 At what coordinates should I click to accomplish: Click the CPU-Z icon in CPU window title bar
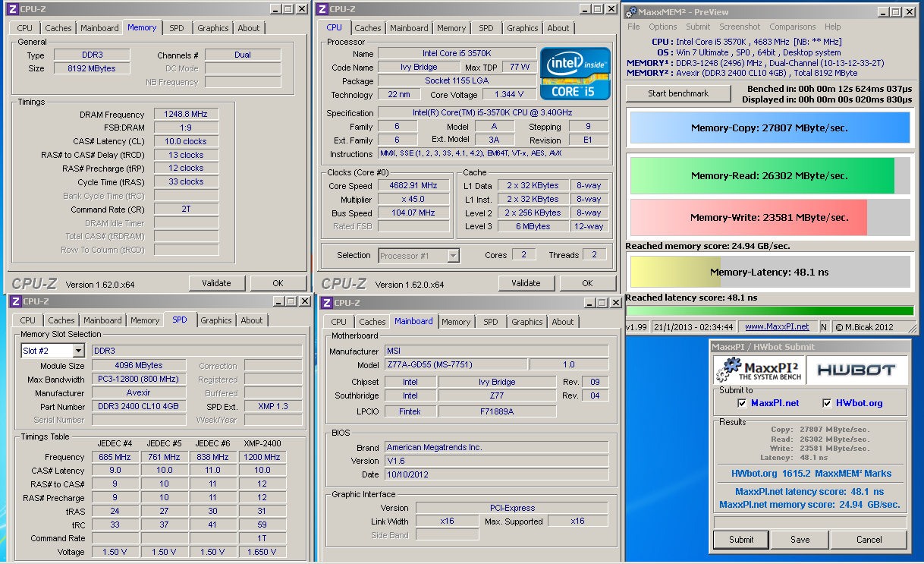[x=322, y=9]
